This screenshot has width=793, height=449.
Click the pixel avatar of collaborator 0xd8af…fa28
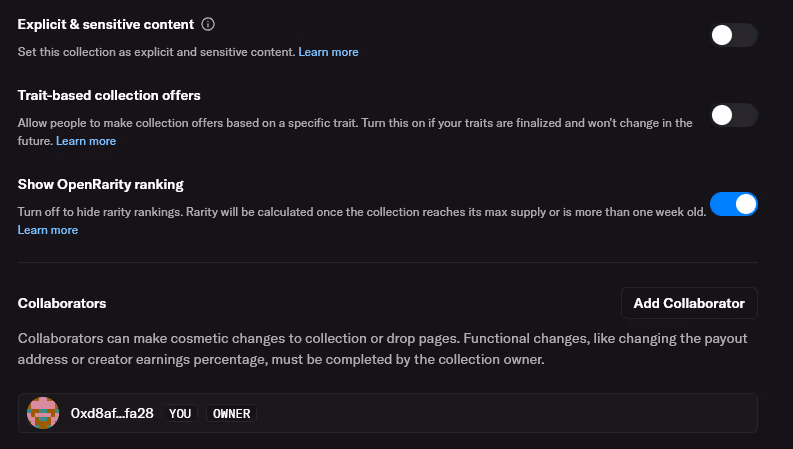coord(43,413)
